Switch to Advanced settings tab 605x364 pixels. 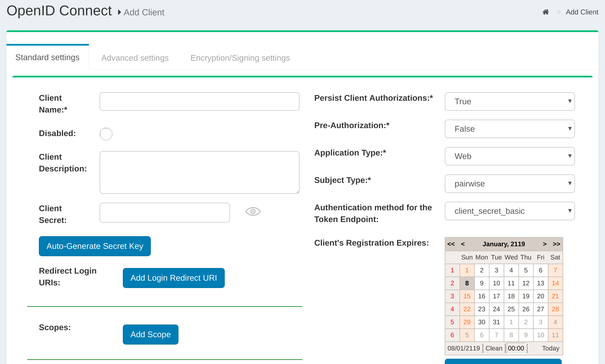[x=135, y=58]
